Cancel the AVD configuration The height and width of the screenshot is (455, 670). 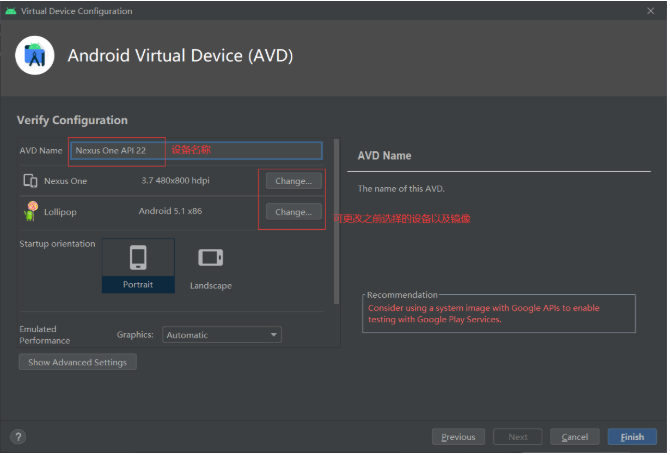[x=575, y=437]
